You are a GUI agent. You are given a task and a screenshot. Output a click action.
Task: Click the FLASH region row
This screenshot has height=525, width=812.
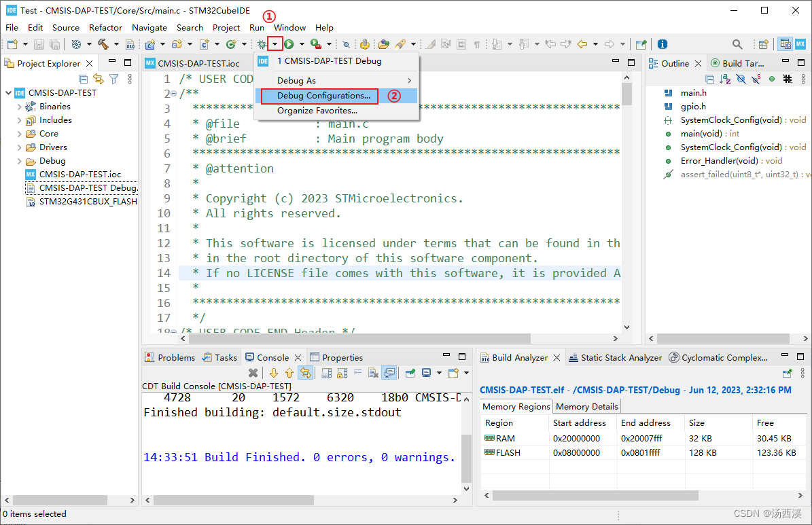643,453
